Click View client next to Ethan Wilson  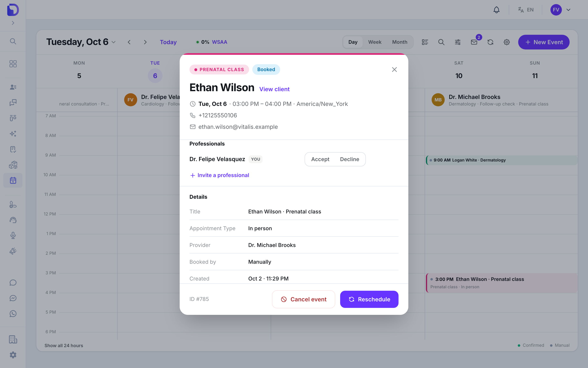274,89
